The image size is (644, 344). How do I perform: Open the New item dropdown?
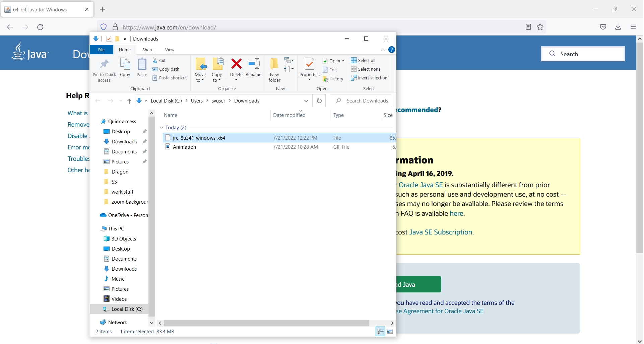point(289,60)
